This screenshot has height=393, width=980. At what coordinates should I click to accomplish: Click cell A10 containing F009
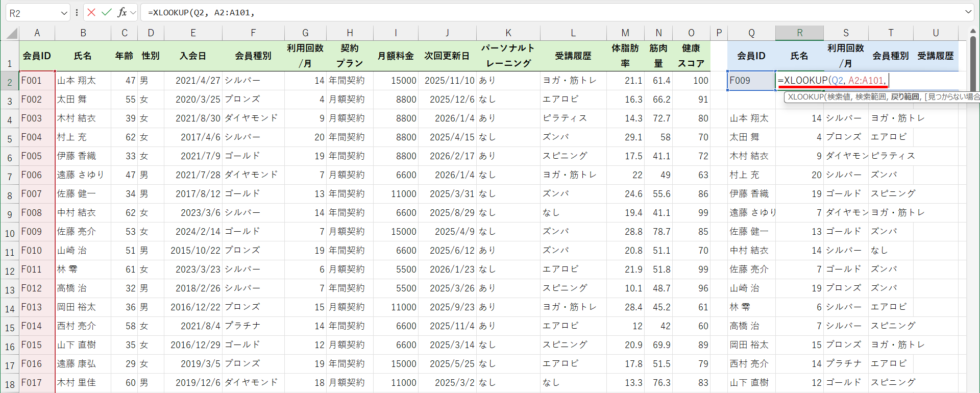(x=37, y=232)
